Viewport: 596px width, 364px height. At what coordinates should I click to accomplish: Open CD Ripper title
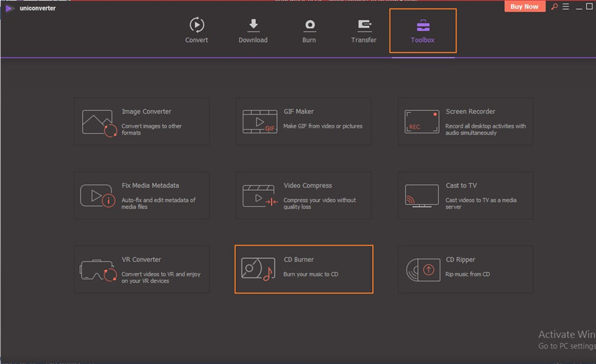click(460, 259)
